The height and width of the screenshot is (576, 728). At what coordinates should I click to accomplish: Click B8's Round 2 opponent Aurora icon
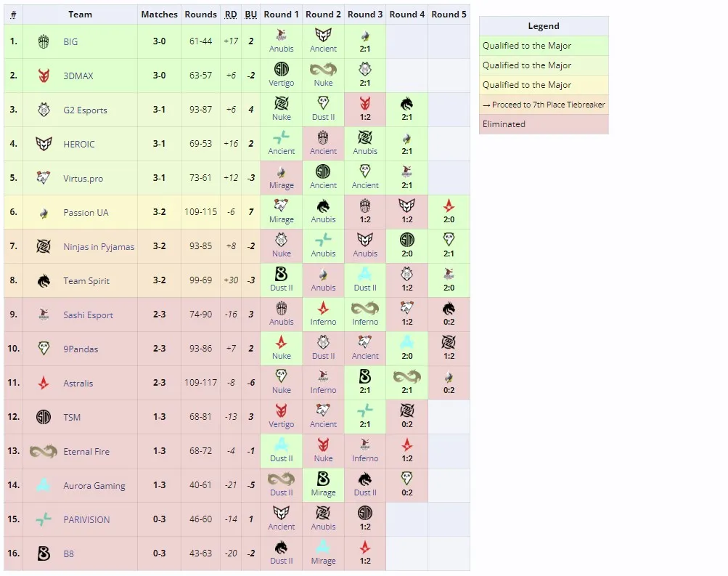pos(323,547)
